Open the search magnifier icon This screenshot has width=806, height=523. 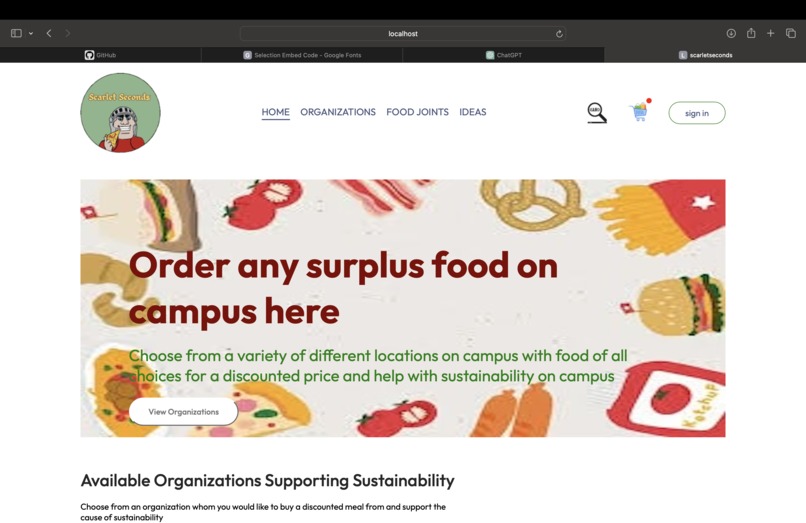click(x=597, y=113)
